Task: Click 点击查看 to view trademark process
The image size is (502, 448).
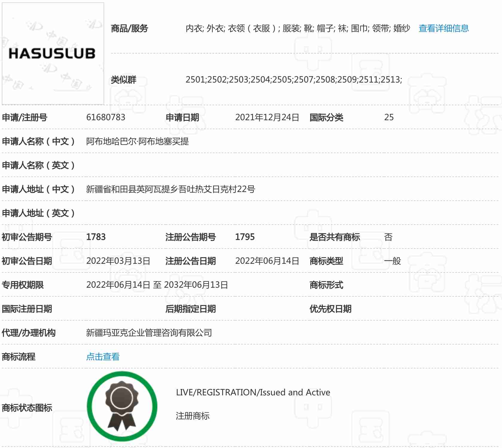Action: 103,356
